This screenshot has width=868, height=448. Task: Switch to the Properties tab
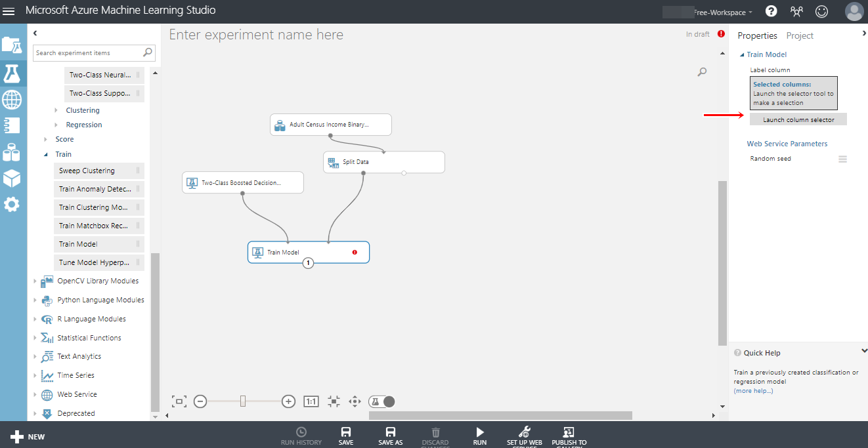757,35
